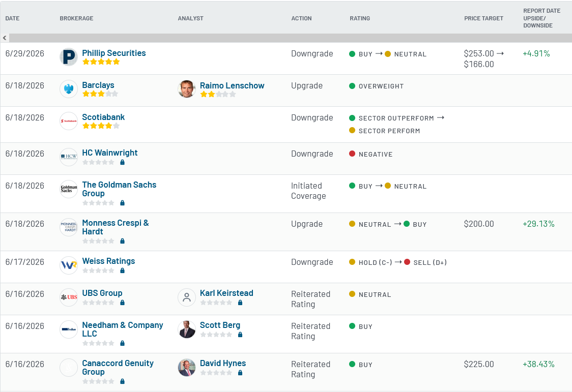Click the lock icon under Karl Keirstead
Screen dimensions: 572x392
point(240,303)
